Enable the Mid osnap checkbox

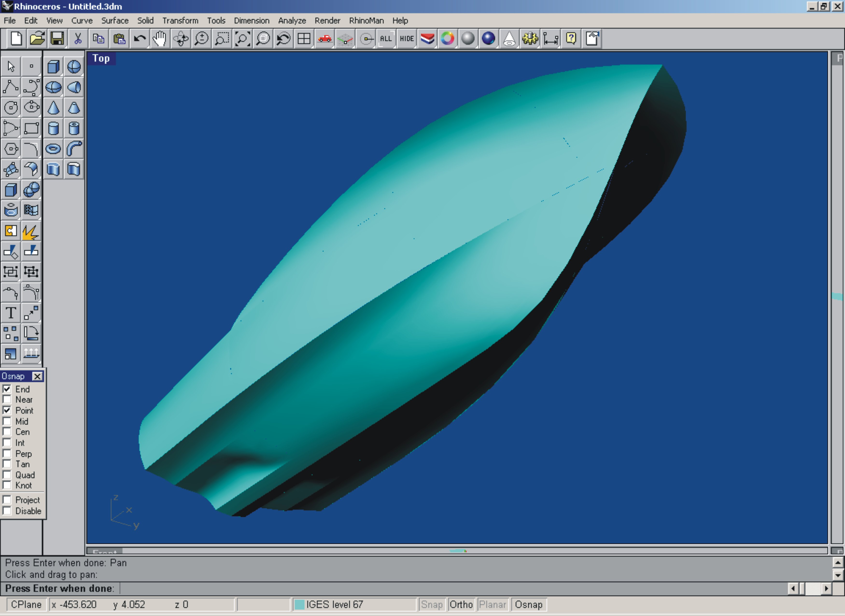click(7, 421)
